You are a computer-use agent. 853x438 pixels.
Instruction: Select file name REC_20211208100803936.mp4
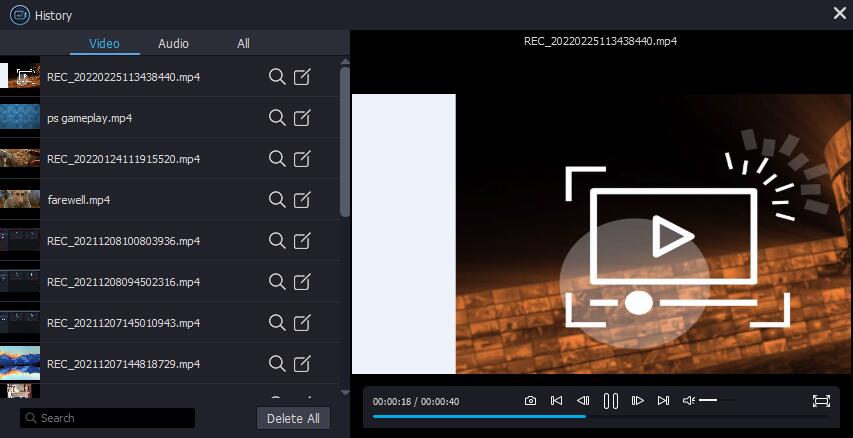click(123, 241)
